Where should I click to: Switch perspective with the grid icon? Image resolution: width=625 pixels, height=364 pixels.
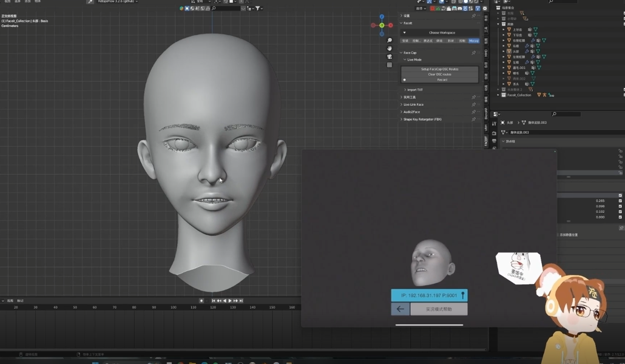390,65
